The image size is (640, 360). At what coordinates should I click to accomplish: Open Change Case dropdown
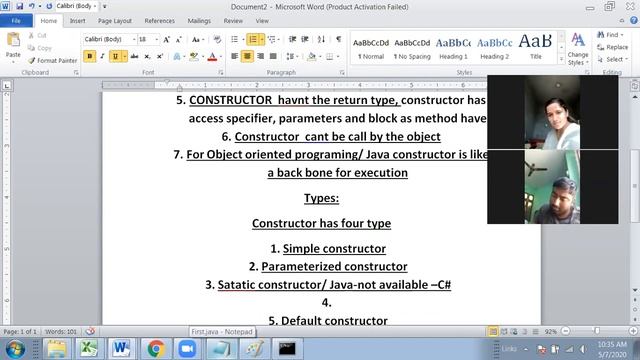198,40
